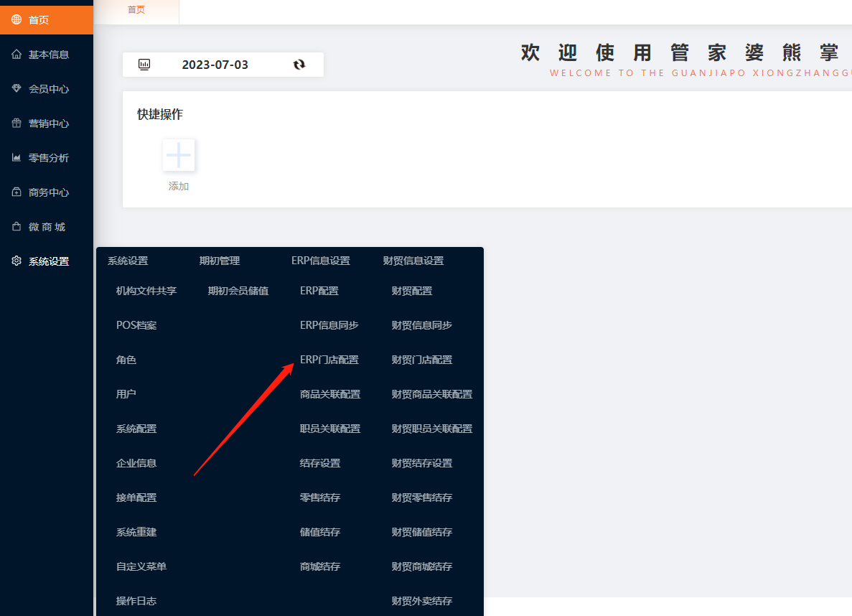852x616 pixels.
Task: Open 用户 in the submenu
Action: pos(126,393)
